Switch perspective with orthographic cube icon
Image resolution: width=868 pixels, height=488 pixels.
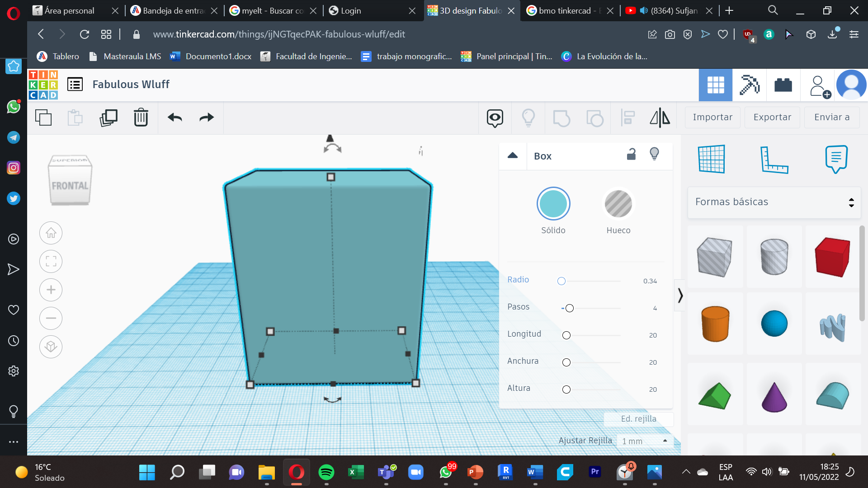(x=51, y=347)
